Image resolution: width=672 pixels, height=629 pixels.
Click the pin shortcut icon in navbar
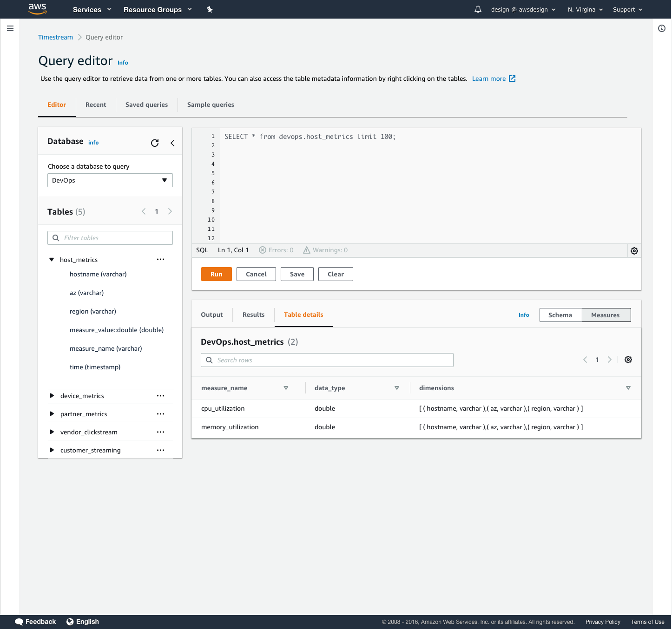[x=210, y=9]
